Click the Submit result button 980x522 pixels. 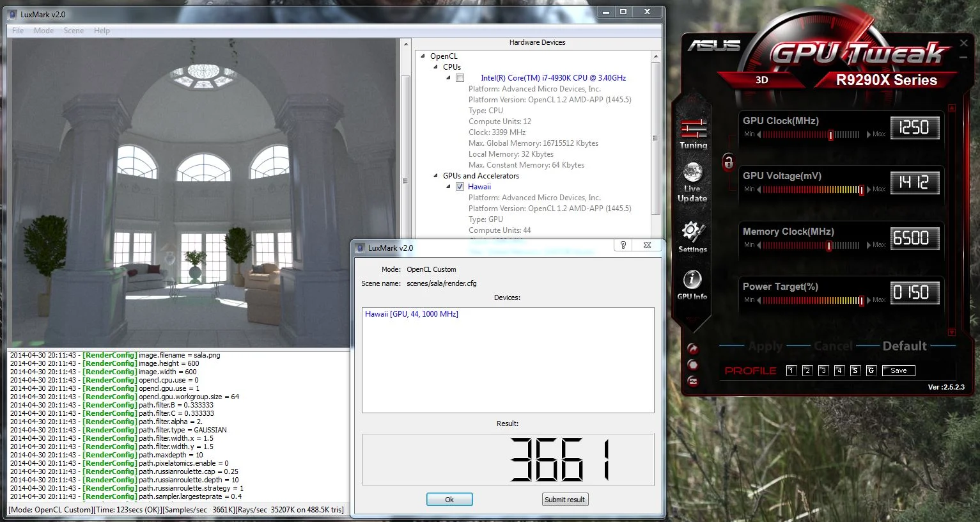565,500
